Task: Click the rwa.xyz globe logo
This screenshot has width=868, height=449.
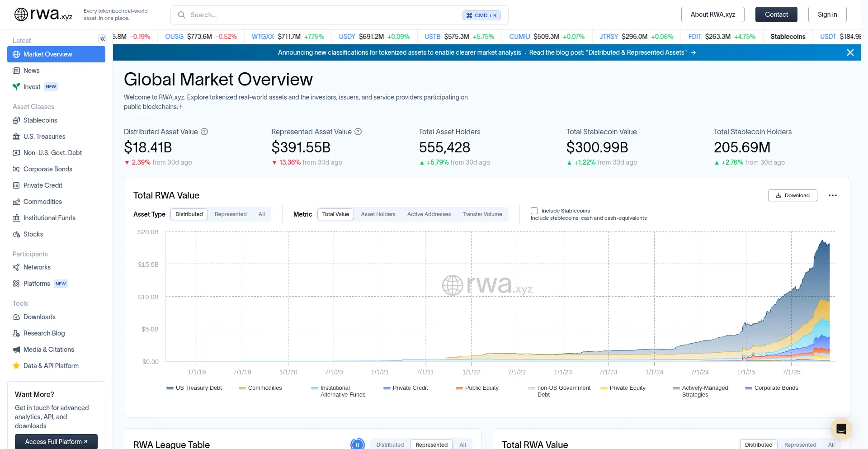Action: pos(21,14)
